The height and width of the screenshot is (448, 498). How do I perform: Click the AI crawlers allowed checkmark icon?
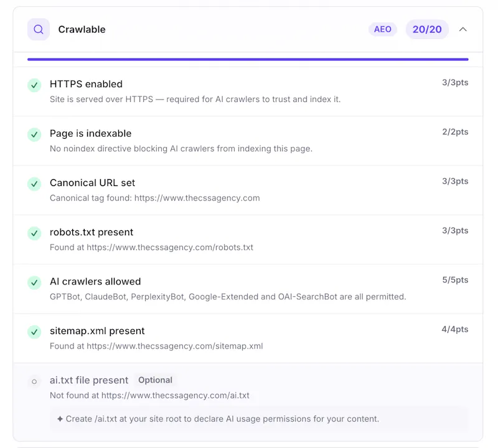point(34,282)
